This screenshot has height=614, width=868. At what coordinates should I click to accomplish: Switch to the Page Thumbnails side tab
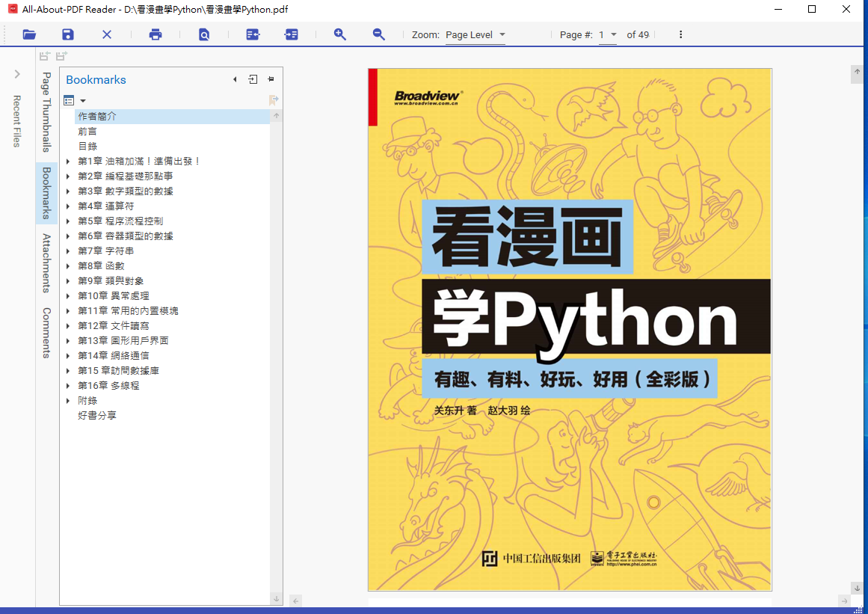pos(46,111)
